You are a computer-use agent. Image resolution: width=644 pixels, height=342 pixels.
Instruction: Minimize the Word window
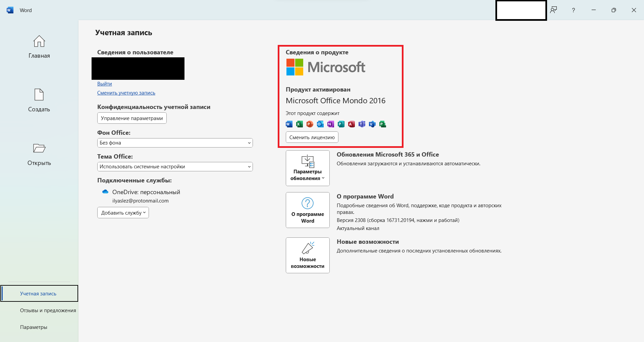pos(594,10)
